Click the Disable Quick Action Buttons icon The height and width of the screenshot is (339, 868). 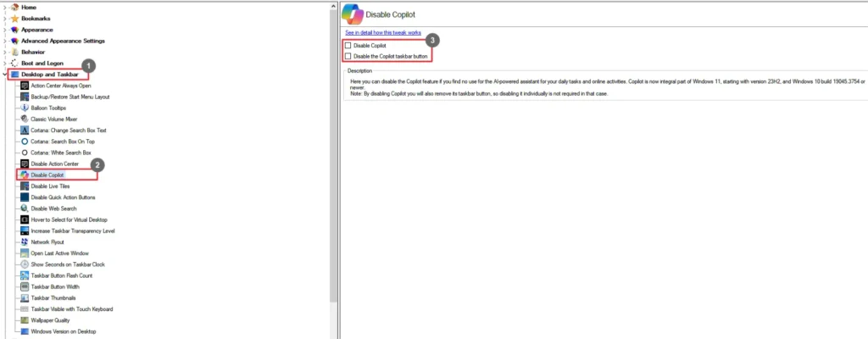25,197
